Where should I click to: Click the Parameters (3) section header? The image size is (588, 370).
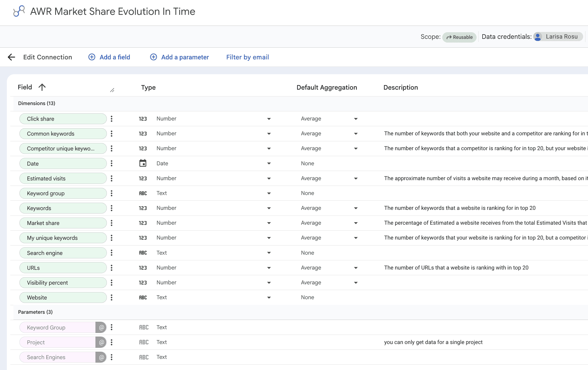35,312
